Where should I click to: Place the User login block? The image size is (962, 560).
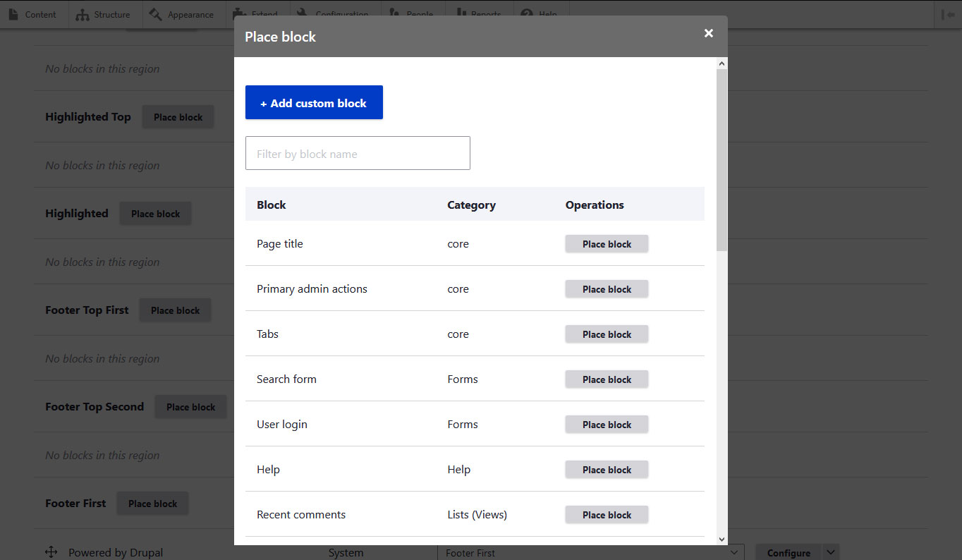(x=607, y=425)
